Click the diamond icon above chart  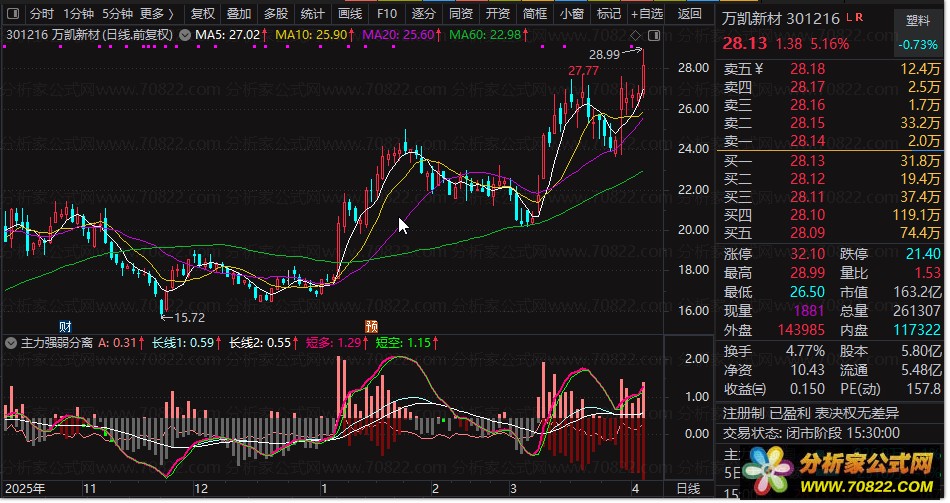pos(636,35)
